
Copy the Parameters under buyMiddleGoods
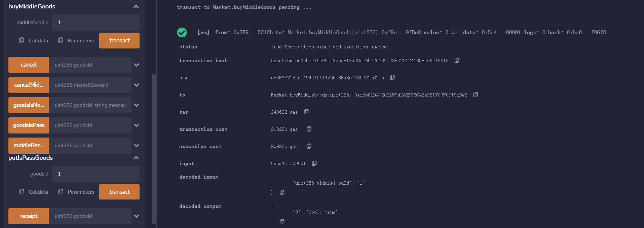tap(61, 40)
